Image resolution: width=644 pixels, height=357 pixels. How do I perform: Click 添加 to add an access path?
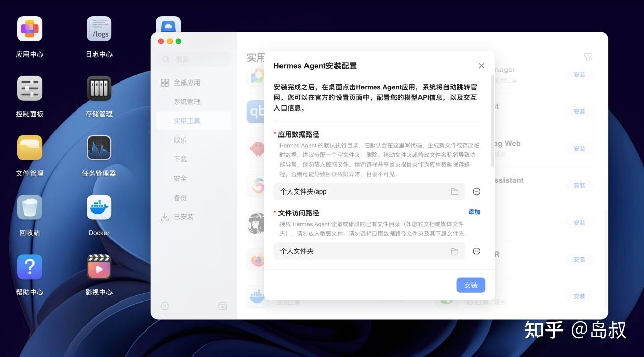[x=474, y=212]
